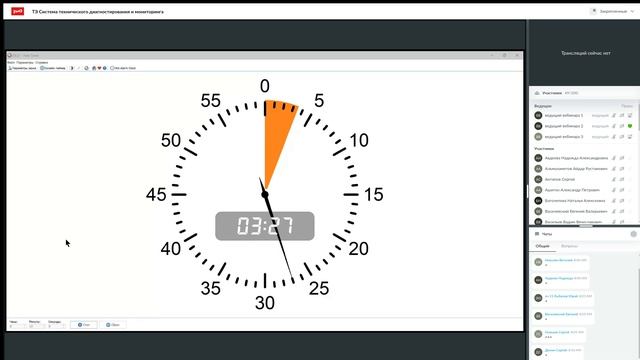The image size is (640, 360).
Task: Toggle microphone icon for ведущий вебинара 3
Action: pyautogui.click(x=614, y=137)
